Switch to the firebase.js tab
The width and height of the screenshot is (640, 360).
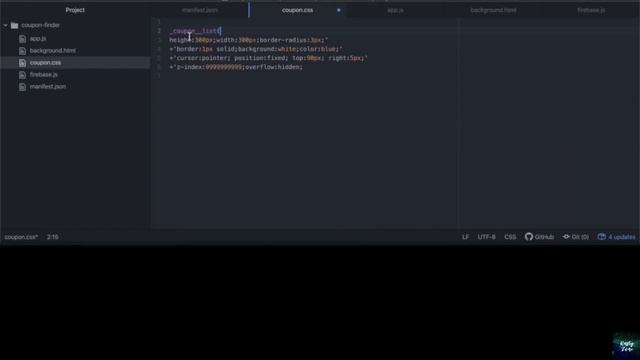(591, 10)
